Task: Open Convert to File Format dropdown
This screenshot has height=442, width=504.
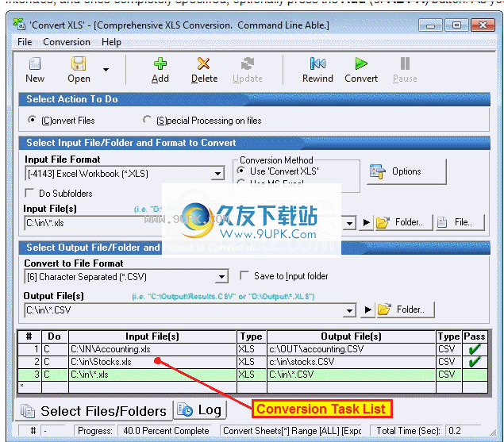Action: coord(221,277)
